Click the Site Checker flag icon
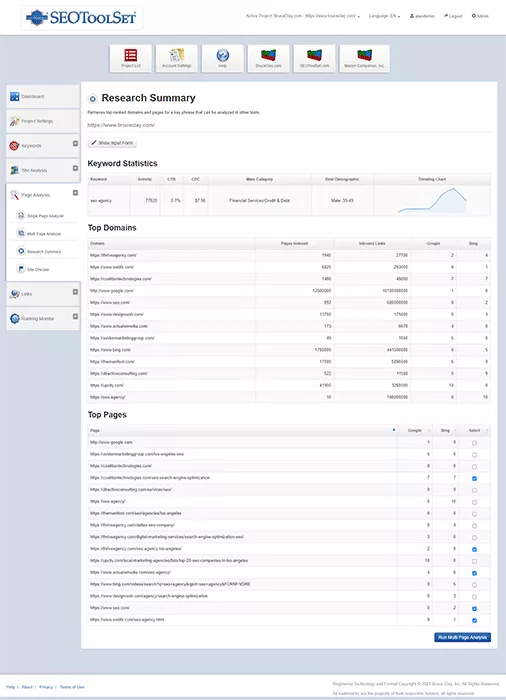The image size is (506, 700). 21,269
